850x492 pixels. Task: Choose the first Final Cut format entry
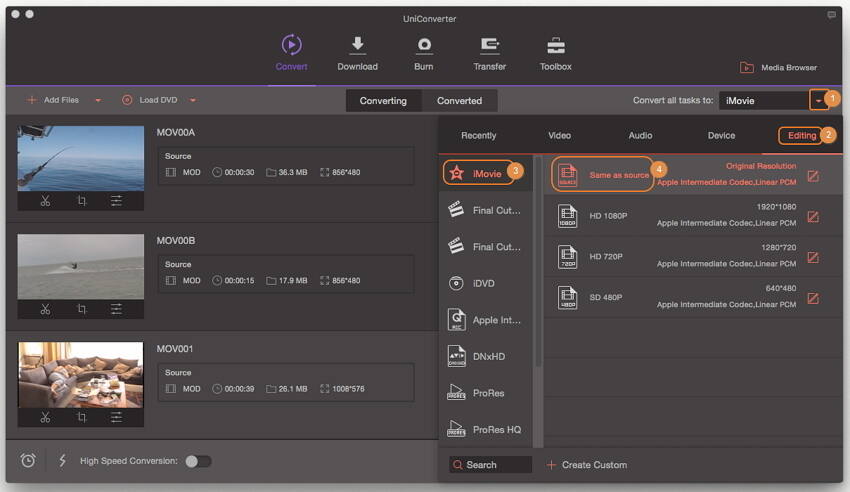485,210
